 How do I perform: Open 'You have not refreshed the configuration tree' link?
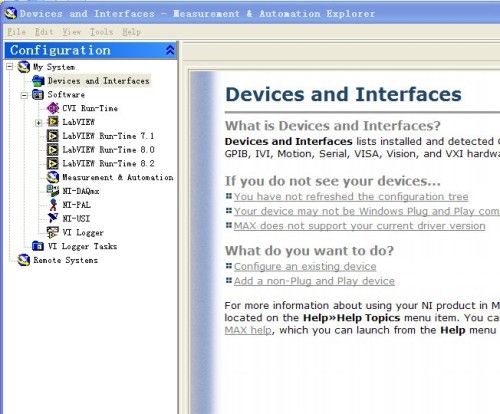click(x=351, y=197)
